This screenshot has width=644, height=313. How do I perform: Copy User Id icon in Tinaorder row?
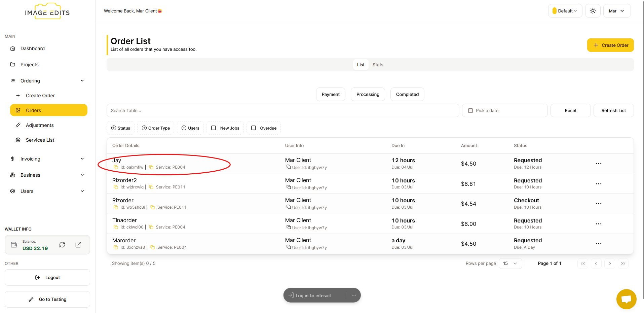coord(289,227)
